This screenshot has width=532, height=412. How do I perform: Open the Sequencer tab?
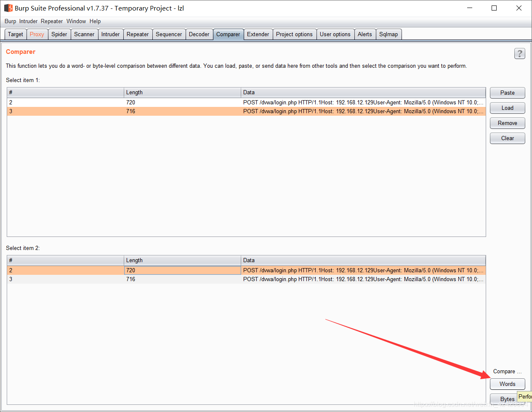tap(169, 34)
